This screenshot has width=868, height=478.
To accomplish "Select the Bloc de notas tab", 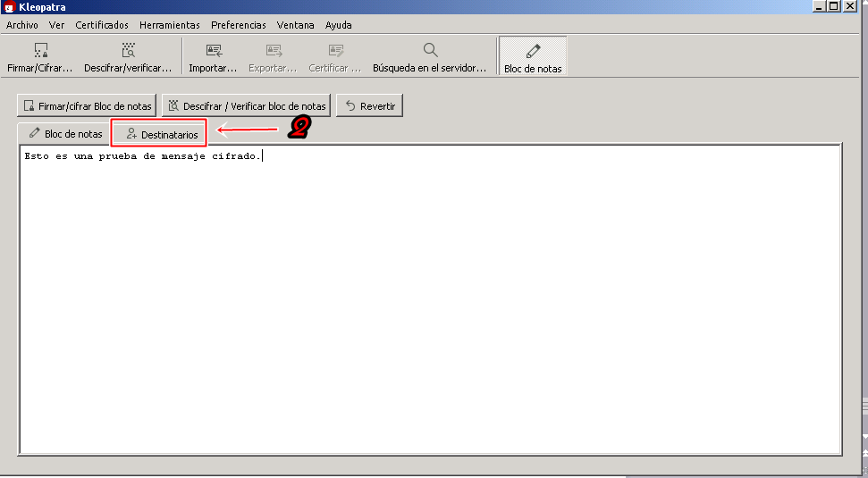I will [65, 134].
